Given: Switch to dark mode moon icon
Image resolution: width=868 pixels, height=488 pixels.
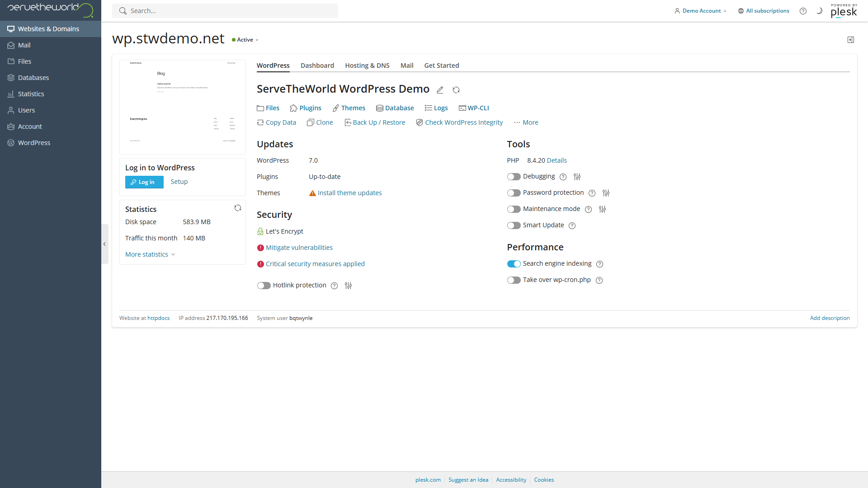Looking at the screenshot, I should 819,11.
